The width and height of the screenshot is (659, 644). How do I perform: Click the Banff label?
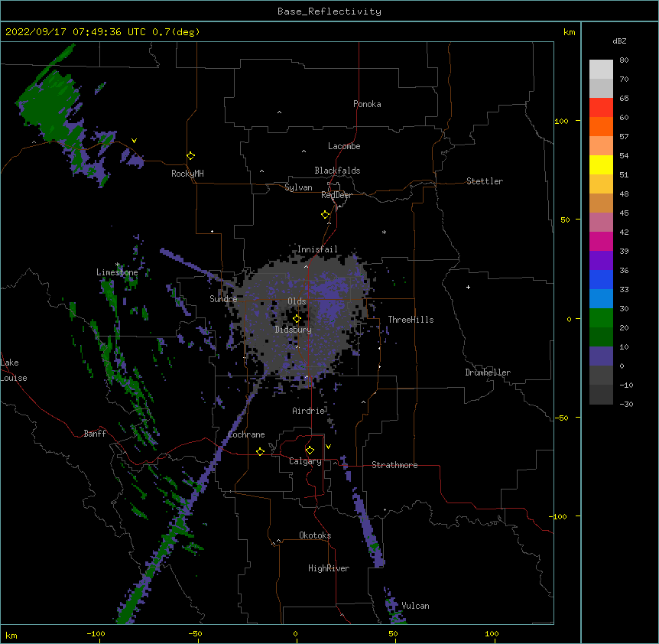point(95,434)
